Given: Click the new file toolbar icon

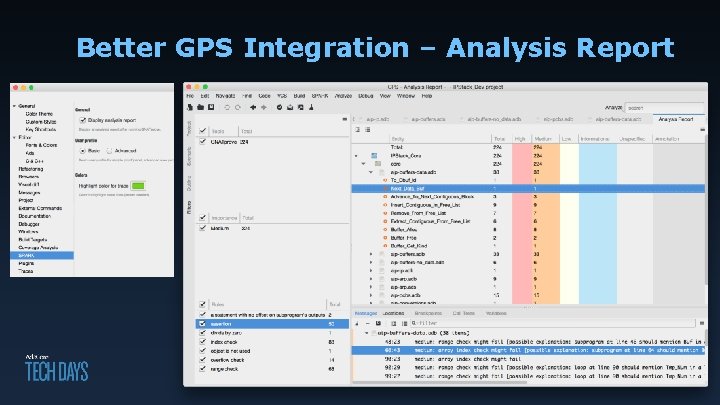Looking at the screenshot, I should (190, 107).
